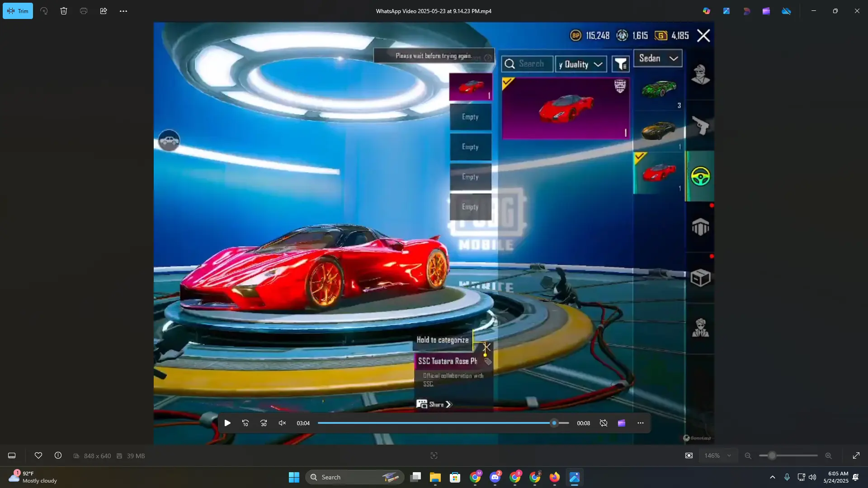Image resolution: width=868 pixels, height=488 pixels.
Task: Zoom in with the plus magnifier
Action: pos(829,456)
